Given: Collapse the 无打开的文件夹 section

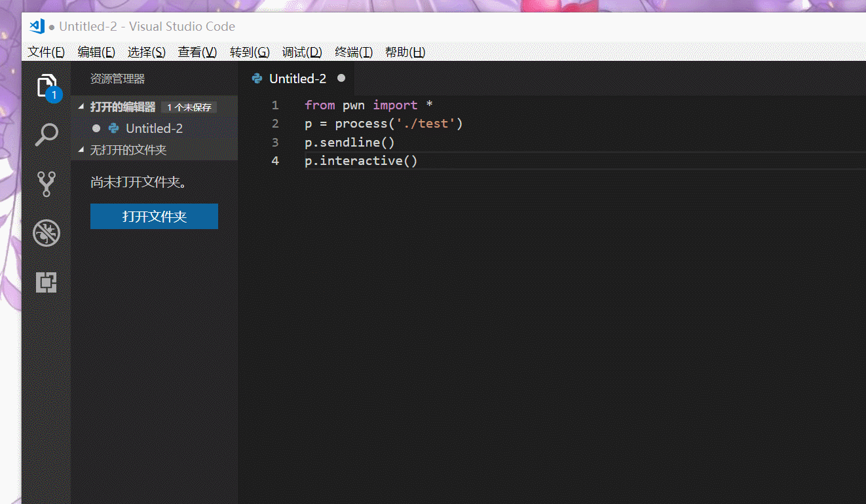Looking at the screenshot, I should click(82, 150).
